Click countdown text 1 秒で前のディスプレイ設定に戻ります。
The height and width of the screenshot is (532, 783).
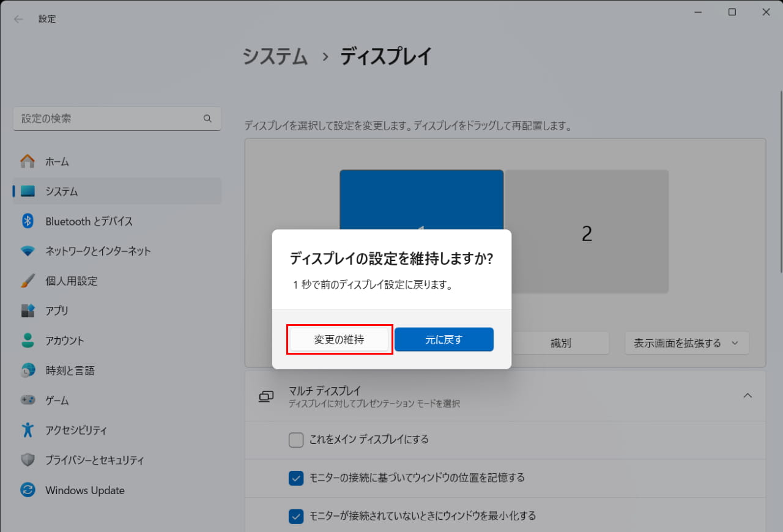click(373, 286)
